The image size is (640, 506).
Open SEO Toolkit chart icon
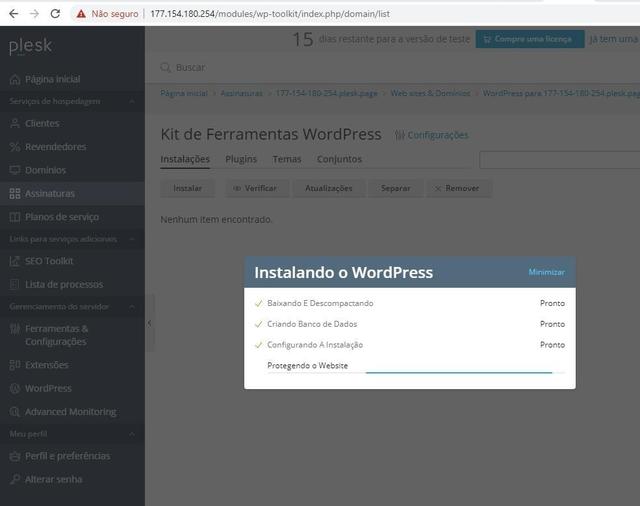[x=15, y=261]
